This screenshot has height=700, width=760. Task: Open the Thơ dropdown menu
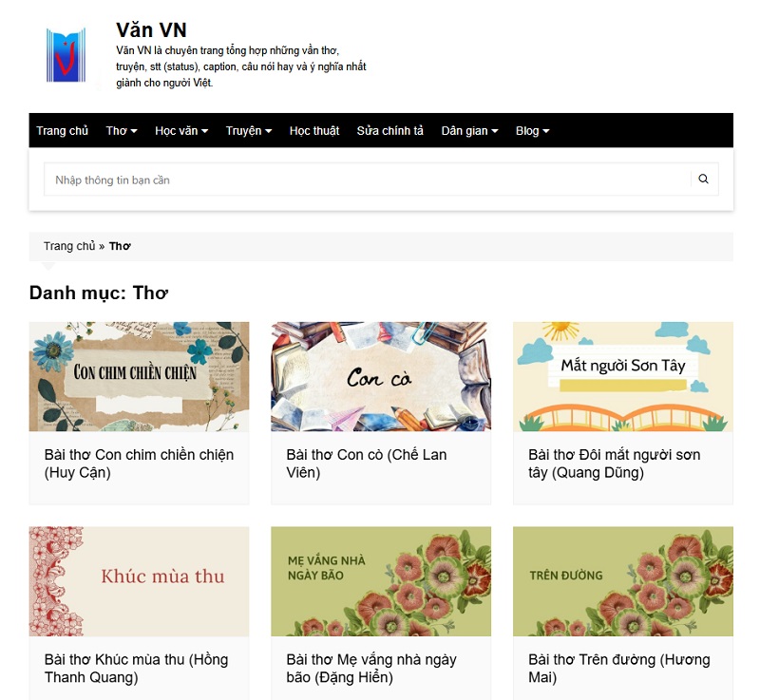122,131
